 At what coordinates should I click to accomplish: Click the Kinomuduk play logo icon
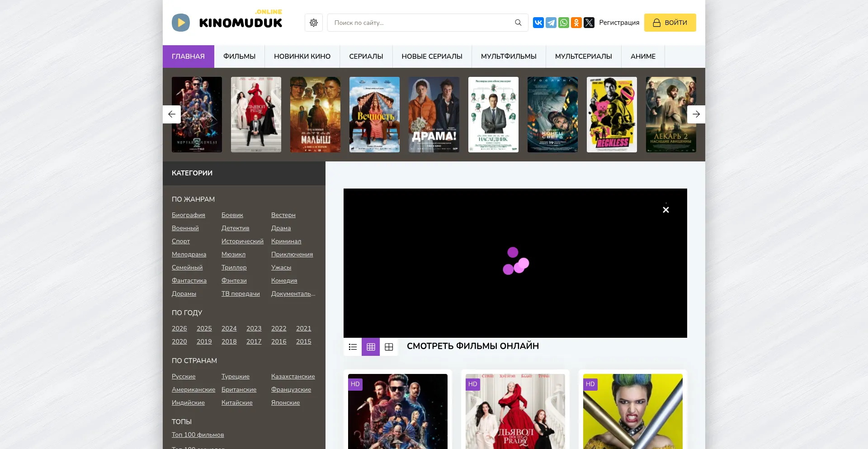pos(181,23)
